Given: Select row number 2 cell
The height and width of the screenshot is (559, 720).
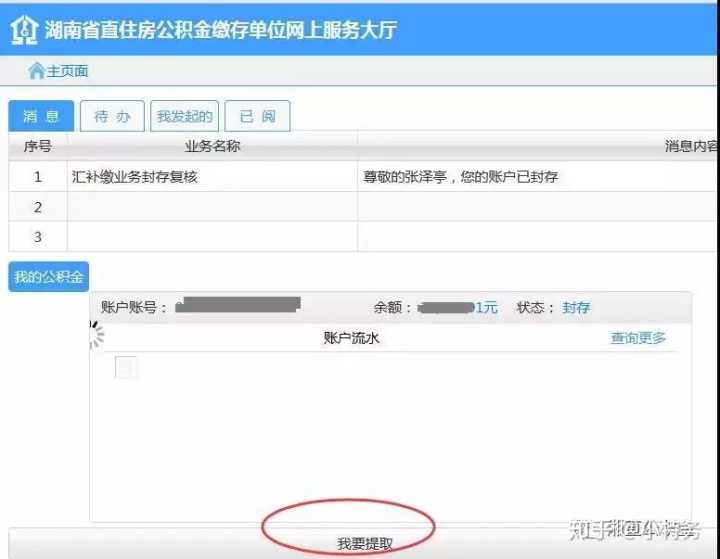Looking at the screenshot, I should coord(38,207).
